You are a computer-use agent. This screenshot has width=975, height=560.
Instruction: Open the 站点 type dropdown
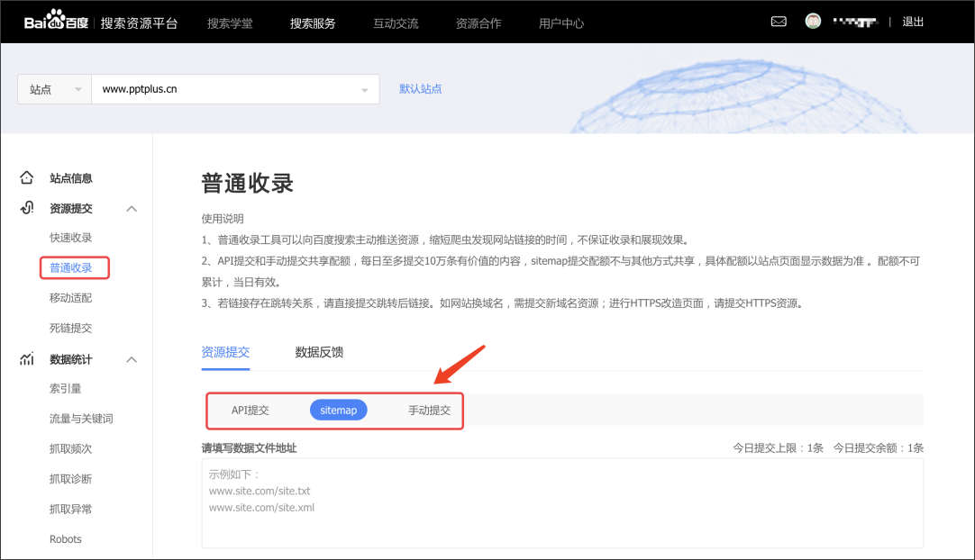(55, 89)
